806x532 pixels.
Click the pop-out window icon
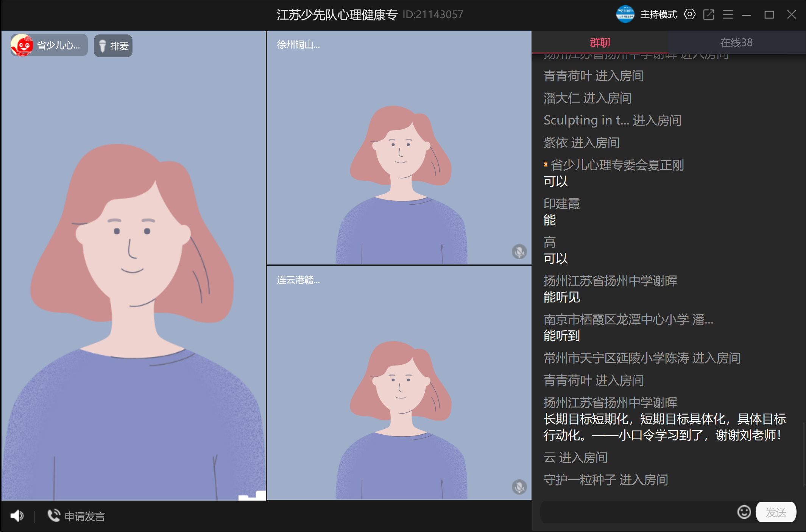(x=708, y=14)
